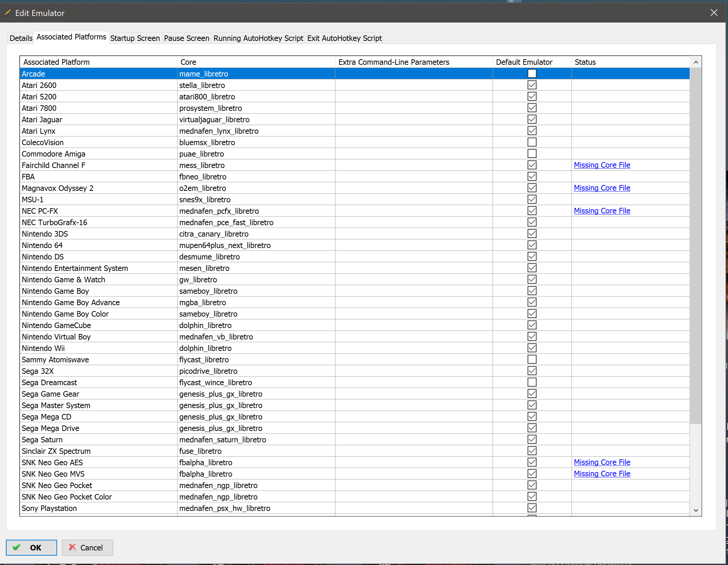Check Default Emulator for ColecoVision
The height and width of the screenshot is (565, 728).
tap(532, 142)
